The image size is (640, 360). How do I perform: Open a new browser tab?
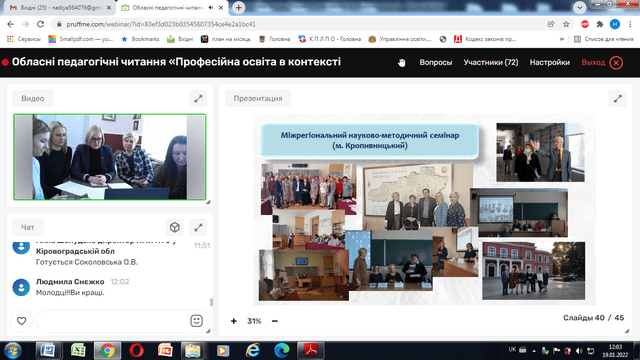tap(238, 7)
